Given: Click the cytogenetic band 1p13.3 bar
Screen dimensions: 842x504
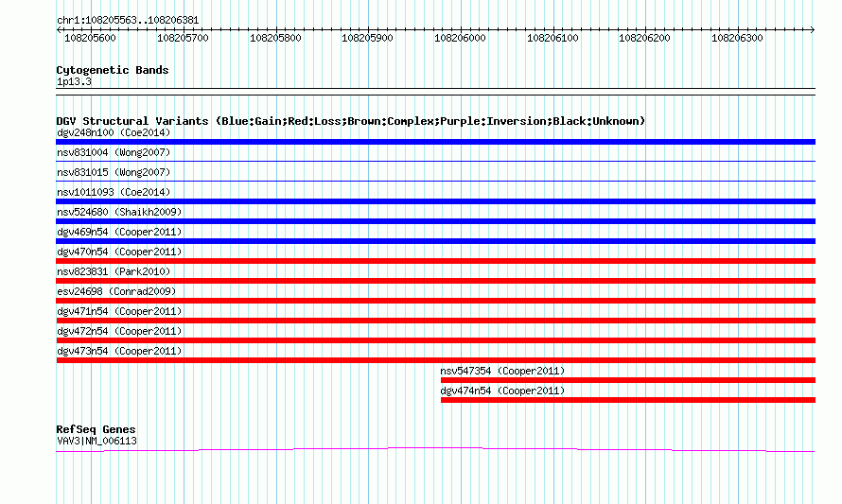Looking at the screenshot, I should [435, 92].
